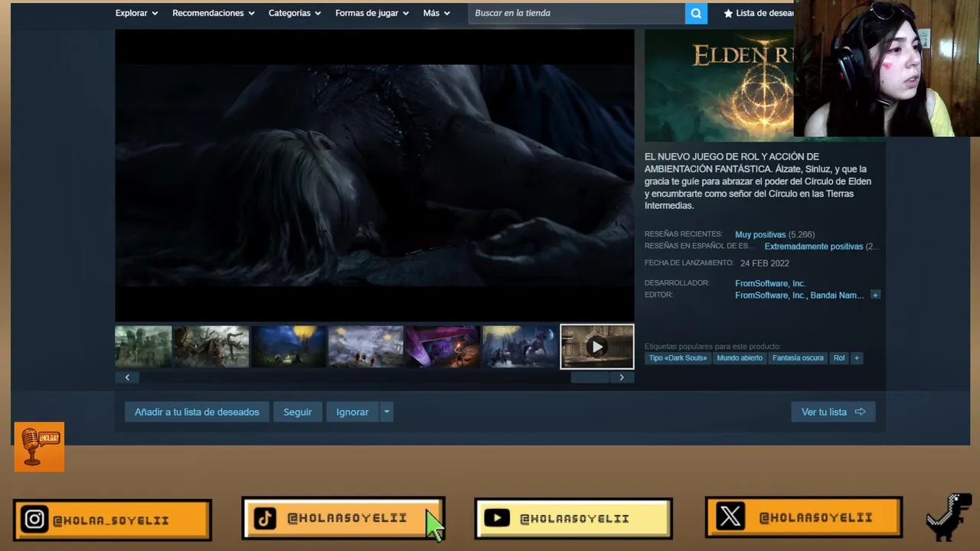
Task: Open the Categorías dropdown menu
Action: click(x=295, y=13)
